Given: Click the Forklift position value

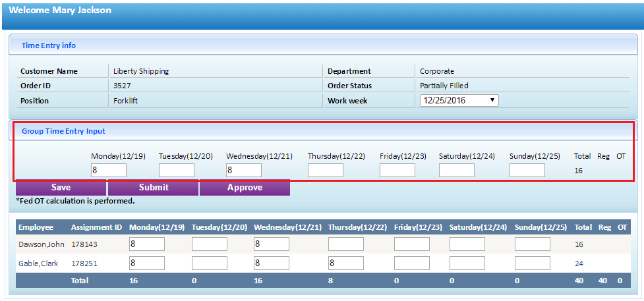Looking at the screenshot, I should click(125, 101).
